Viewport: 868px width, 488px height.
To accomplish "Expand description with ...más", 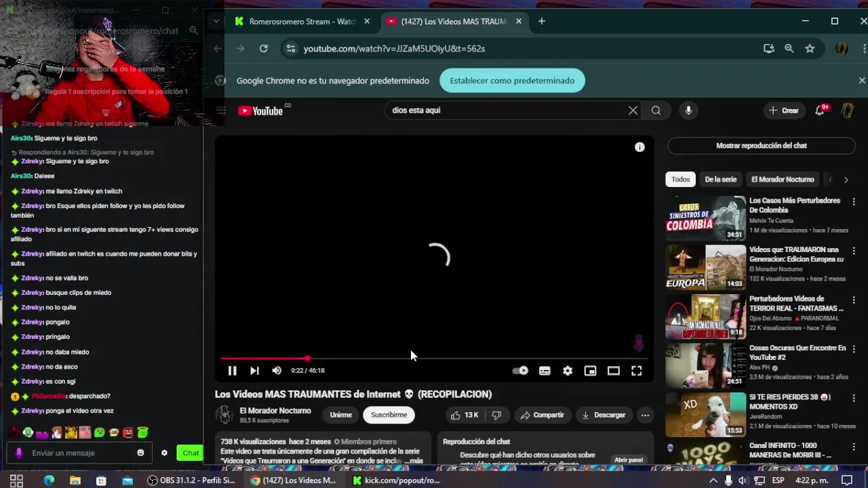I will [x=413, y=461].
